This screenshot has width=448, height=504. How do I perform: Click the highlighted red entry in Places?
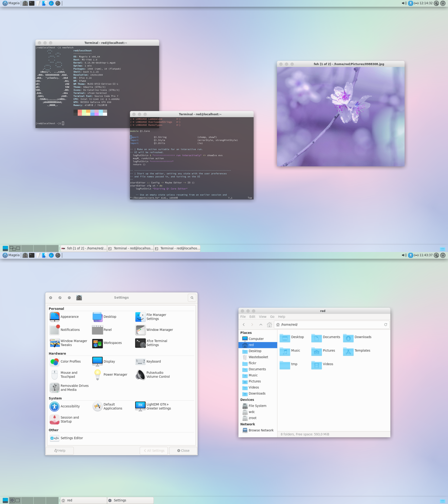coord(258,345)
